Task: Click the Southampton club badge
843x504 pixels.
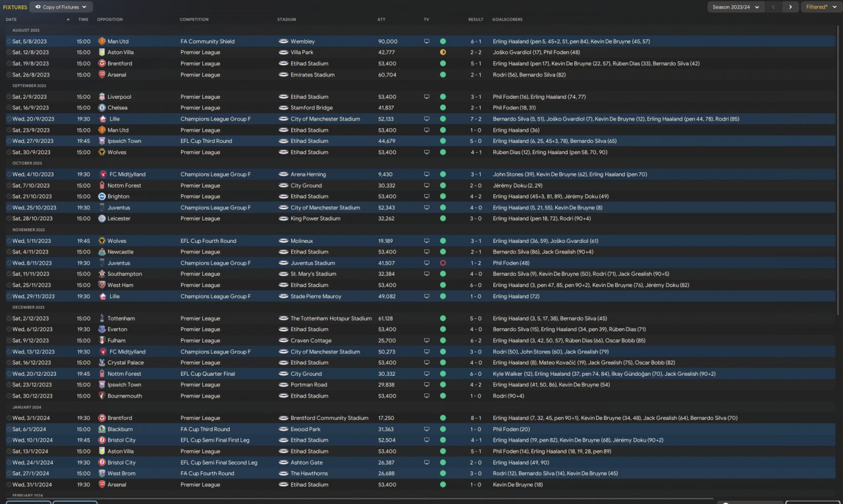Action: [x=102, y=274]
